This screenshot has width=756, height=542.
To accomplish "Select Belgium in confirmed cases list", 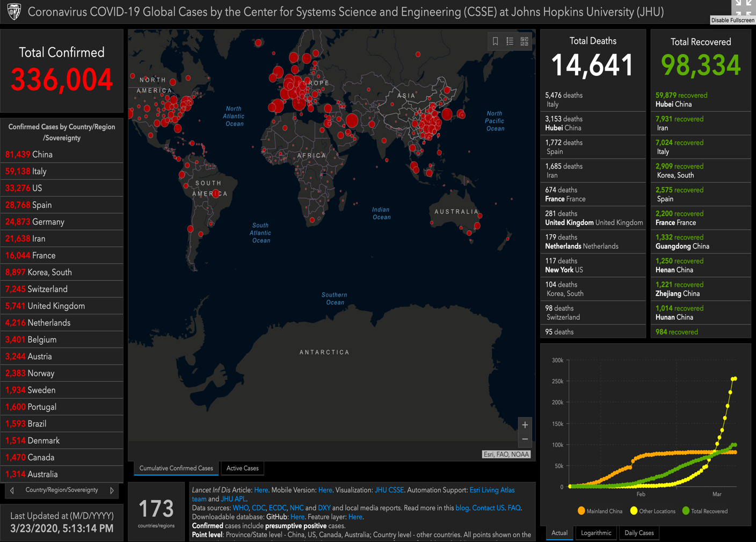I will click(x=62, y=339).
